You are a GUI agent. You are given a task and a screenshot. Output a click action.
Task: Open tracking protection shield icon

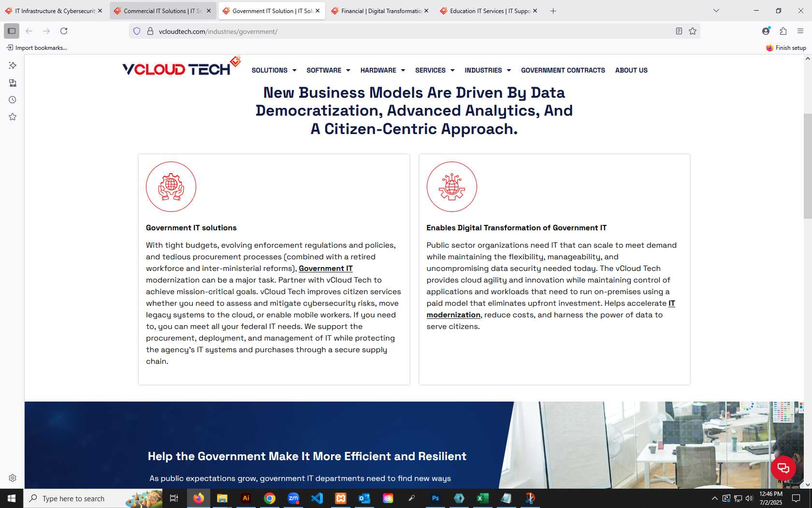pos(137,31)
